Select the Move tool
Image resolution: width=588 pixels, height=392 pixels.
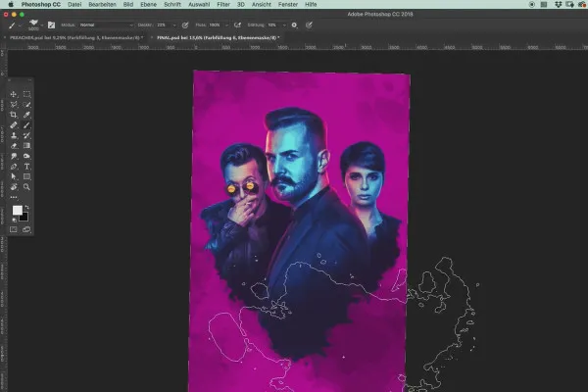pyautogui.click(x=14, y=94)
